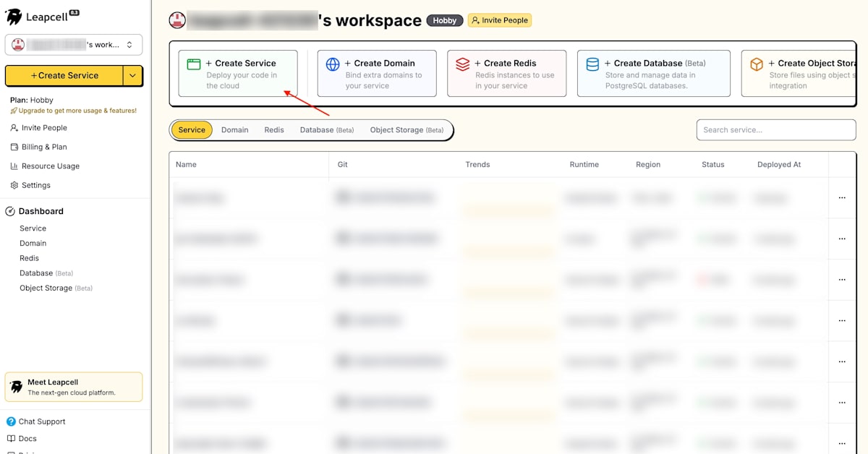
Task: Click the Hobby plan badge
Action: click(445, 20)
